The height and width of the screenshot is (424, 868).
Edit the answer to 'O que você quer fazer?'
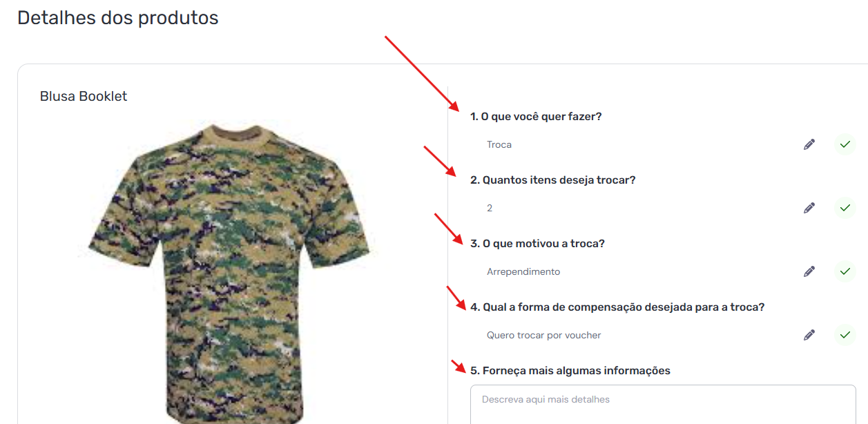(x=809, y=144)
